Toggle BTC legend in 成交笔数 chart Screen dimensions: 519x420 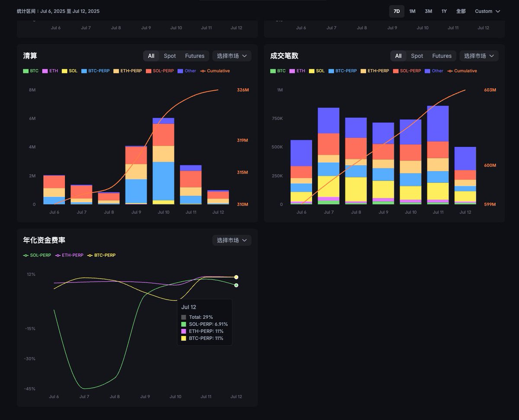[278, 71]
